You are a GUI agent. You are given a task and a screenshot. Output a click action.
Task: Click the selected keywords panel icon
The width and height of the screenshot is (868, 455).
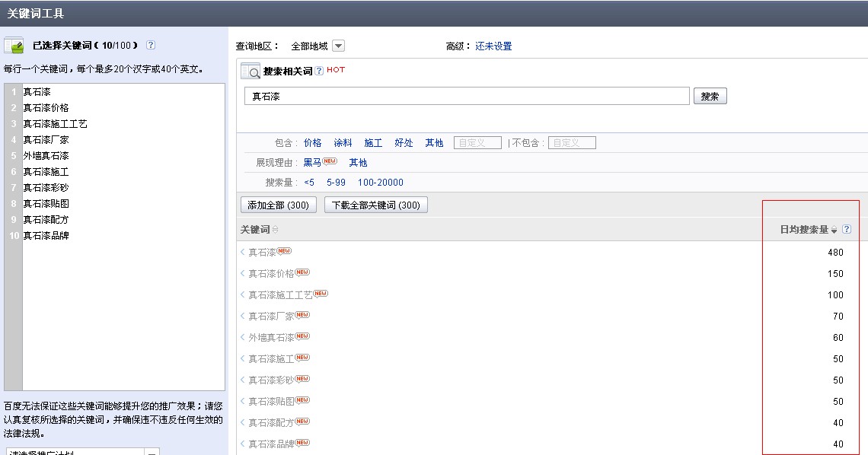14,46
